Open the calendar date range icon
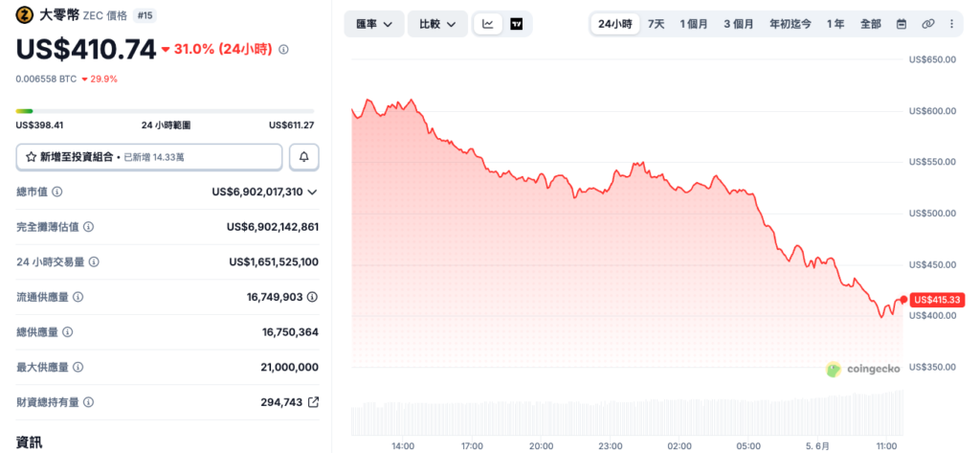980x453 pixels. point(902,24)
